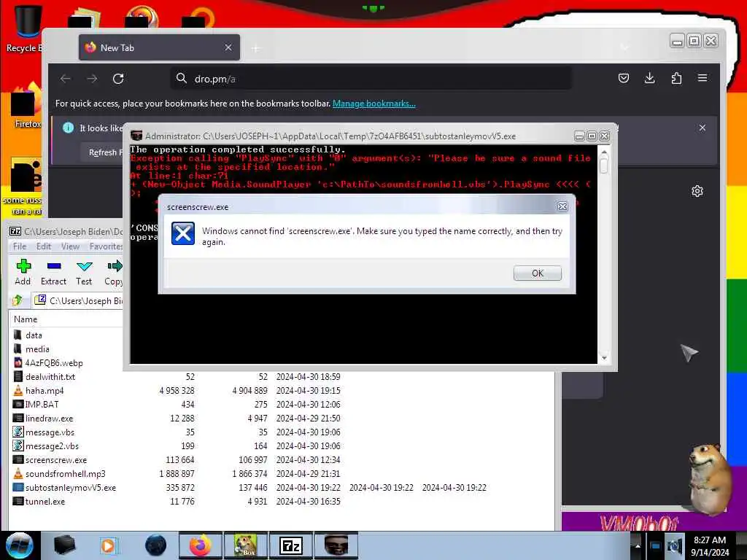Click the console window scroll up arrow

tap(604, 152)
